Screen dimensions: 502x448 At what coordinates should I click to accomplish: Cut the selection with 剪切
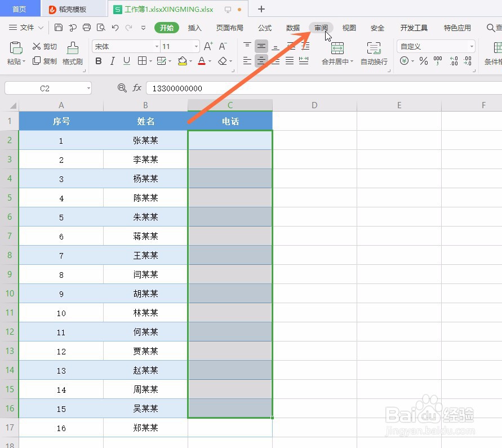click(45, 46)
